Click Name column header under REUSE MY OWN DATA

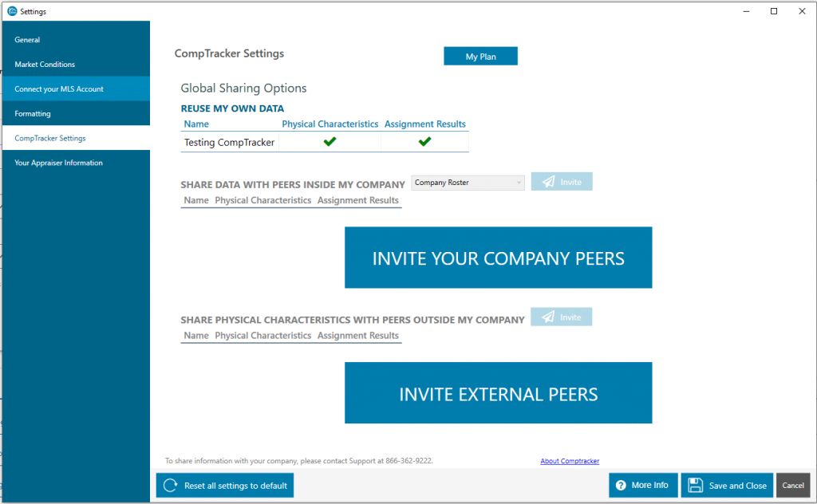tap(196, 124)
